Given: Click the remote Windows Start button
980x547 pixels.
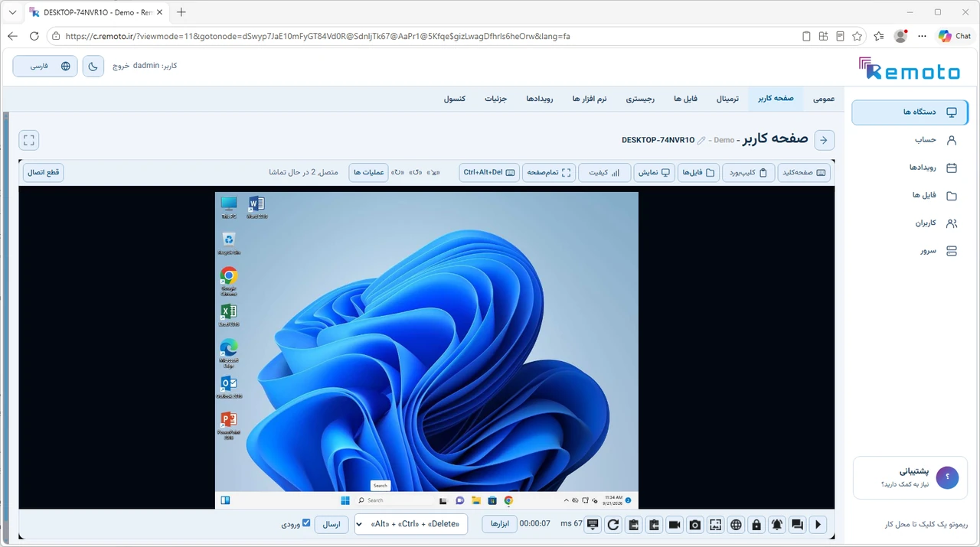Looking at the screenshot, I should pos(345,500).
